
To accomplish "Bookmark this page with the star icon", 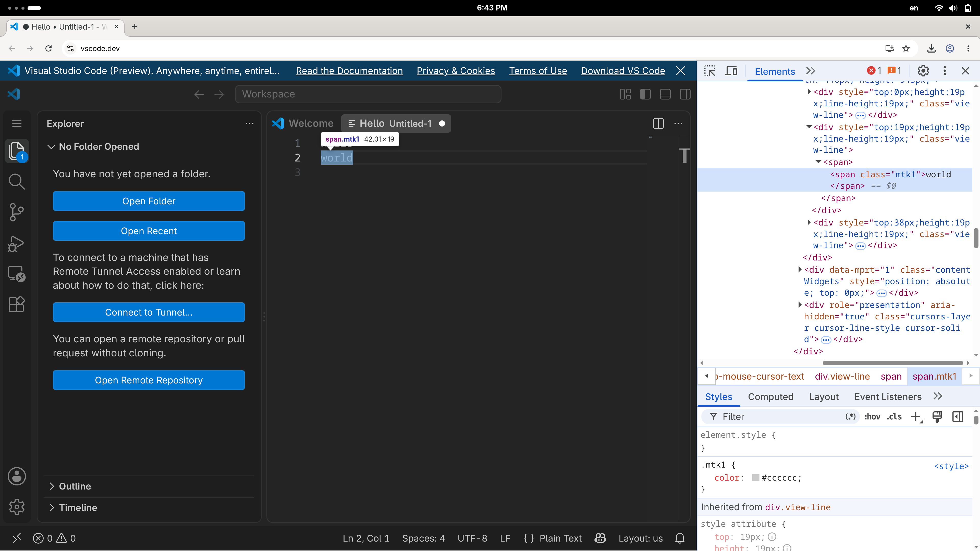I will (x=906, y=49).
